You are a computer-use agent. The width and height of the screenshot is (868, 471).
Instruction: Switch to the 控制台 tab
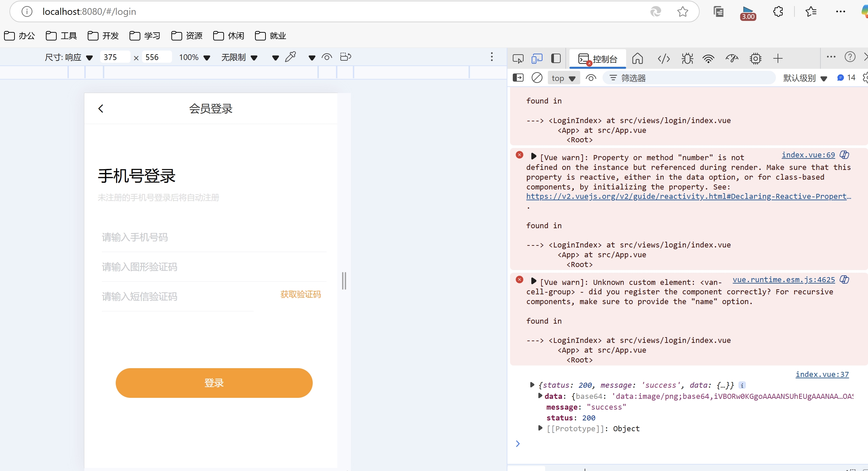[x=598, y=59]
